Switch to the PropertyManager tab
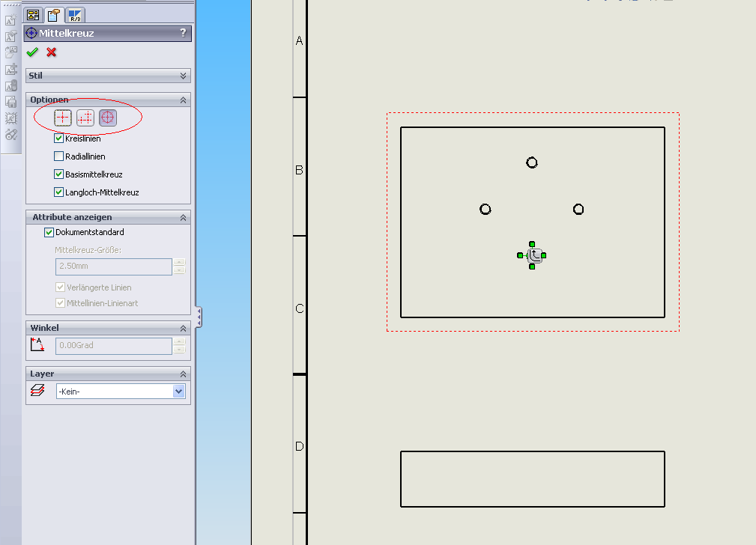 tap(54, 14)
